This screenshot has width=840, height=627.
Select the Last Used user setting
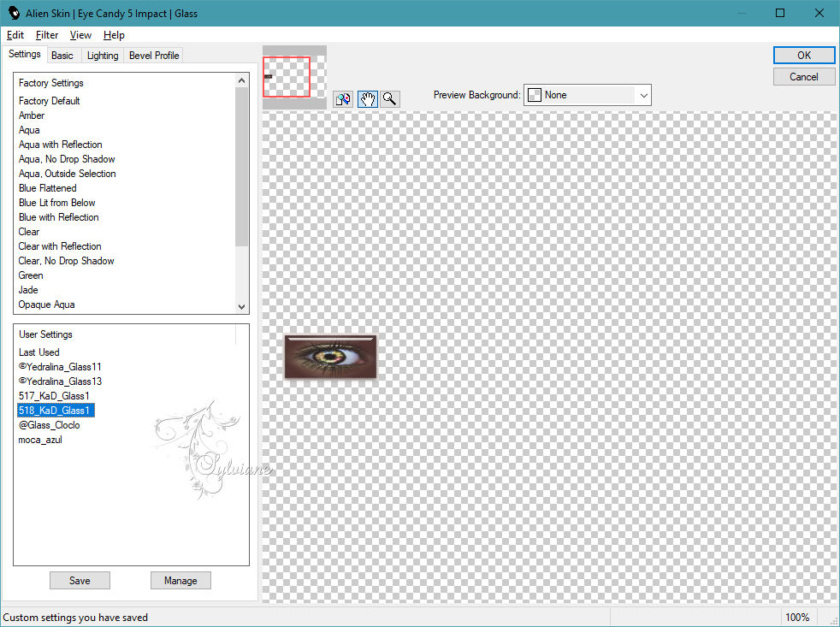(39, 352)
